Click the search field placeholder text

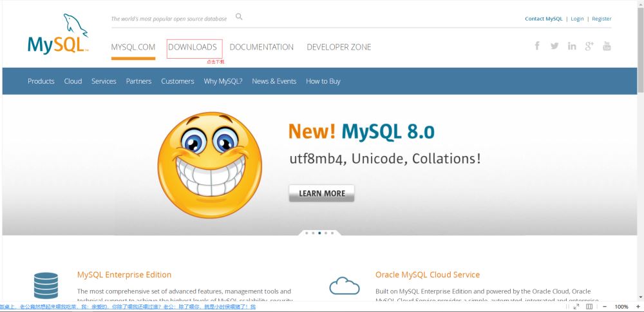pos(169,19)
